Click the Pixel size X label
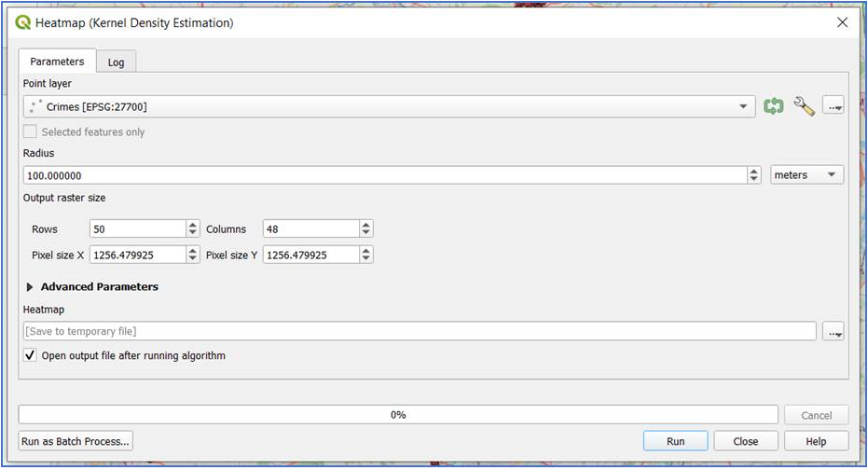This screenshot has height=470, width=868. 58,256
